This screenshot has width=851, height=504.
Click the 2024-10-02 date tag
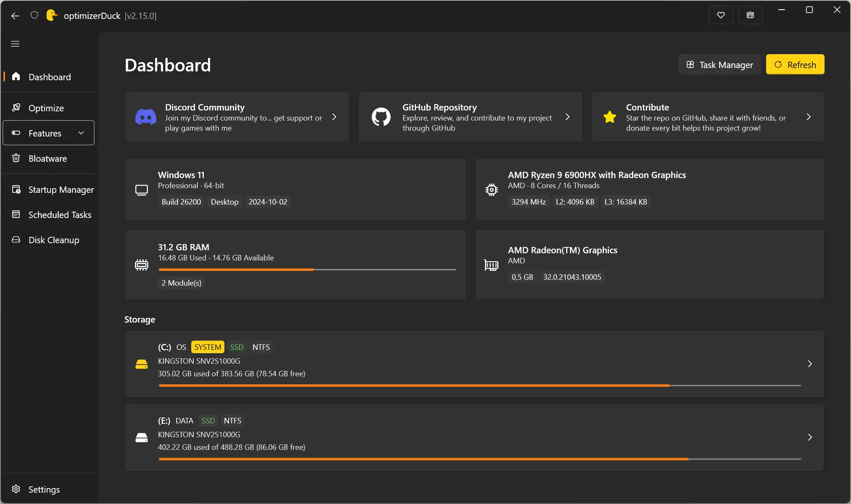(x=268, y=202)
